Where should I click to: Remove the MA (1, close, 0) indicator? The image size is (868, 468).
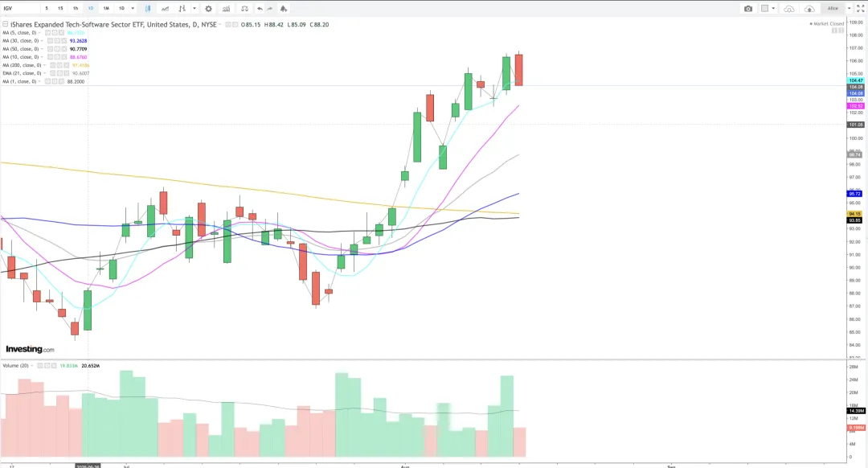click(61, 81)
